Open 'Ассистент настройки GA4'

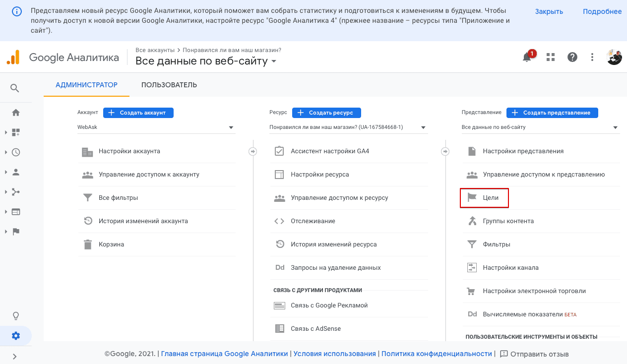coord(348,151)
